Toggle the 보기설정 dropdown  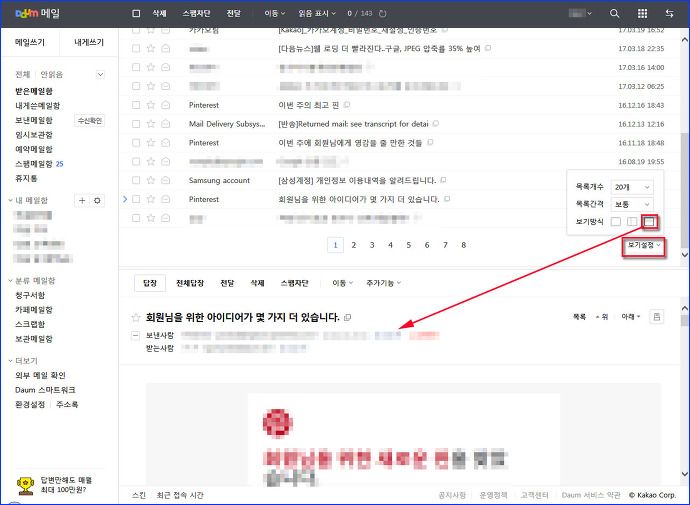click(644, 245)
